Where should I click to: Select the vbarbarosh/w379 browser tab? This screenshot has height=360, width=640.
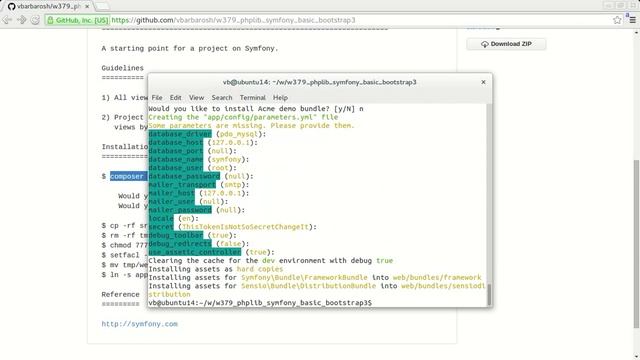tap(48, 6)
